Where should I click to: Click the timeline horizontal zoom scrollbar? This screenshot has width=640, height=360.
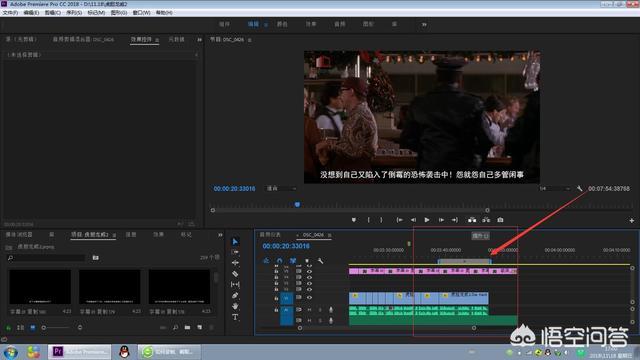[x=387, y=328]
